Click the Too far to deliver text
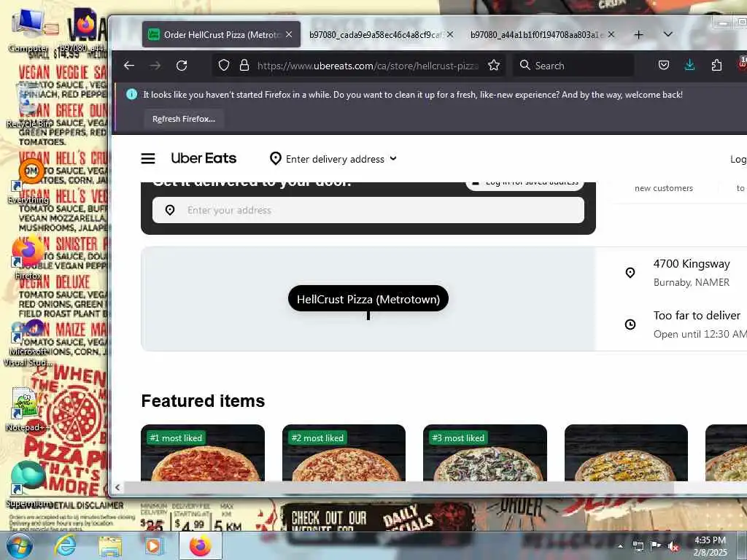The width and height of the screenshot is (747, 560). coord(697,315)
